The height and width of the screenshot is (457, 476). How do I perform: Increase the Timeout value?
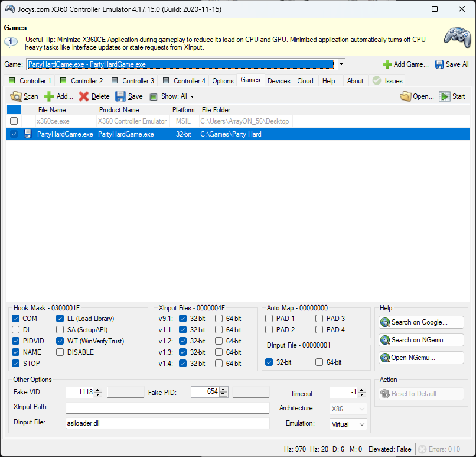pyautogui.click(x=362, y=390)
